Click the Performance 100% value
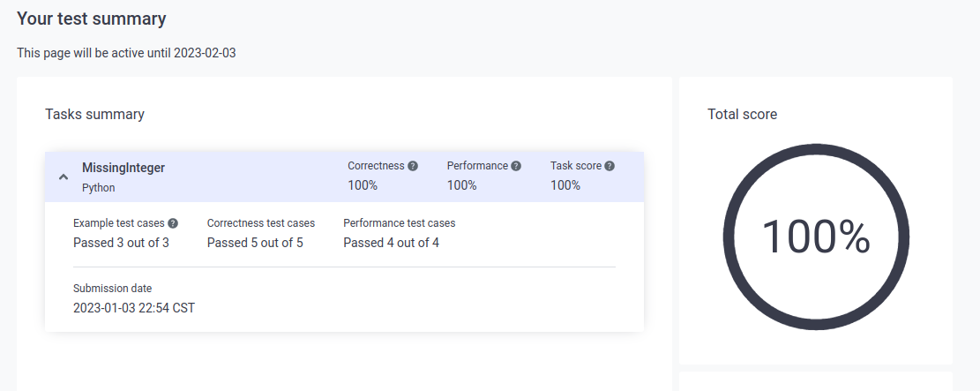The height and width of the screenshot is (391, 980). pos(462,185)
